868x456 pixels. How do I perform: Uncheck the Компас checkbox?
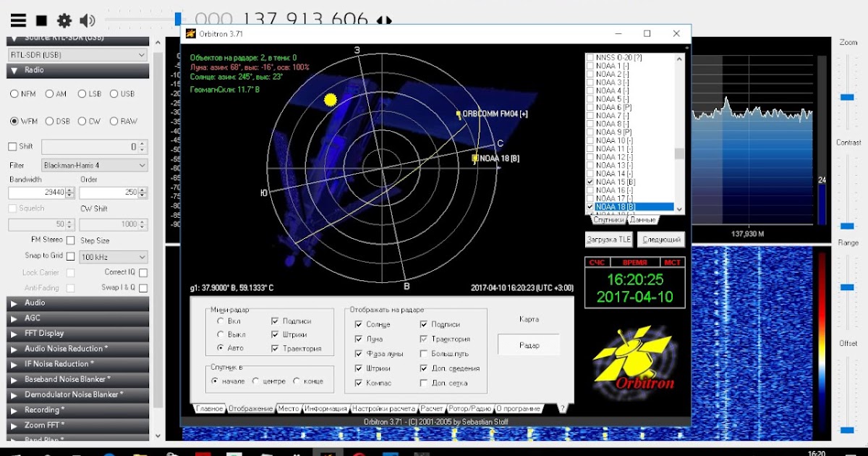click(x=359, y=382)
